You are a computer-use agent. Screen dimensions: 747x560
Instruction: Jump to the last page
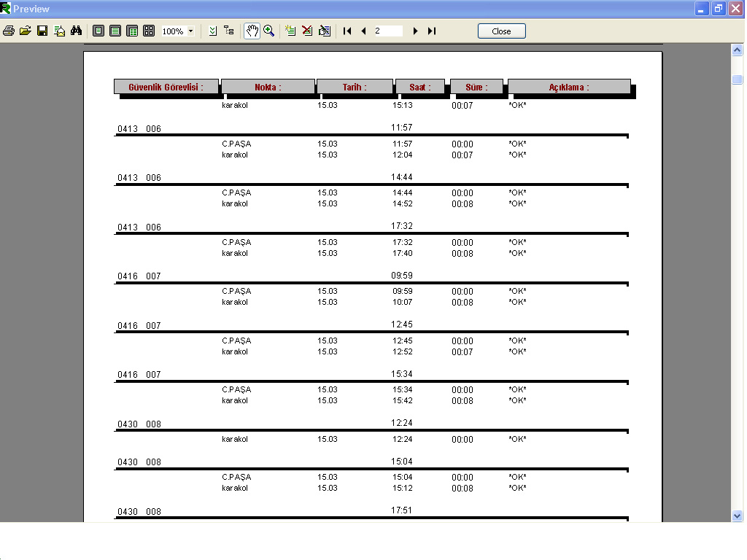(432, 31)
